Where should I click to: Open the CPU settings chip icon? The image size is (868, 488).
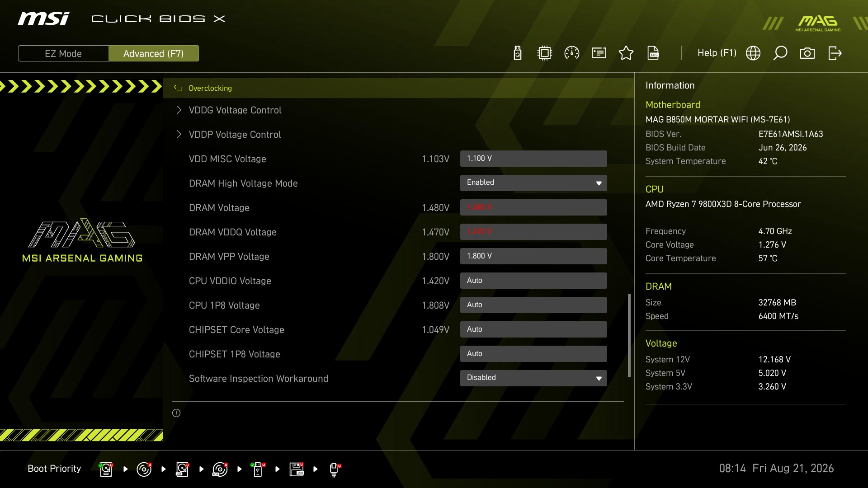coord(545,53)
